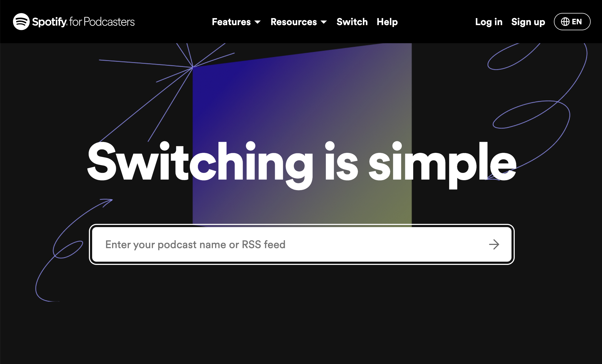
Task: Submit search with the arrow icon
Action: pyautogui.click(x=494, y=244)
